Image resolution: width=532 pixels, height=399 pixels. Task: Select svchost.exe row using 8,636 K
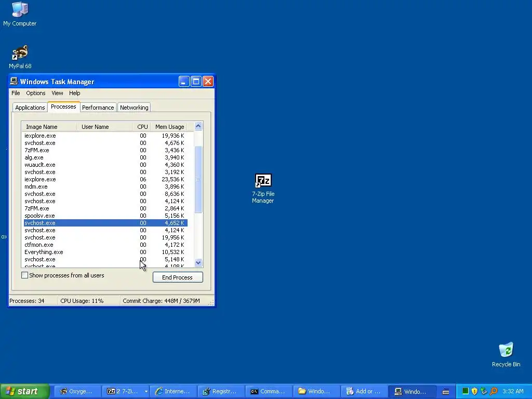point(105,194)
